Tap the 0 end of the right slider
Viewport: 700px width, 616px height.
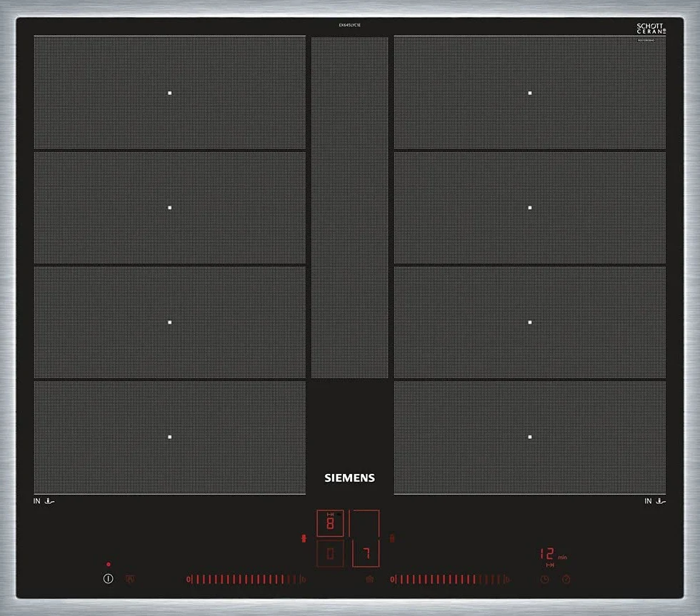pyautogui.click(x=392, y=580)
